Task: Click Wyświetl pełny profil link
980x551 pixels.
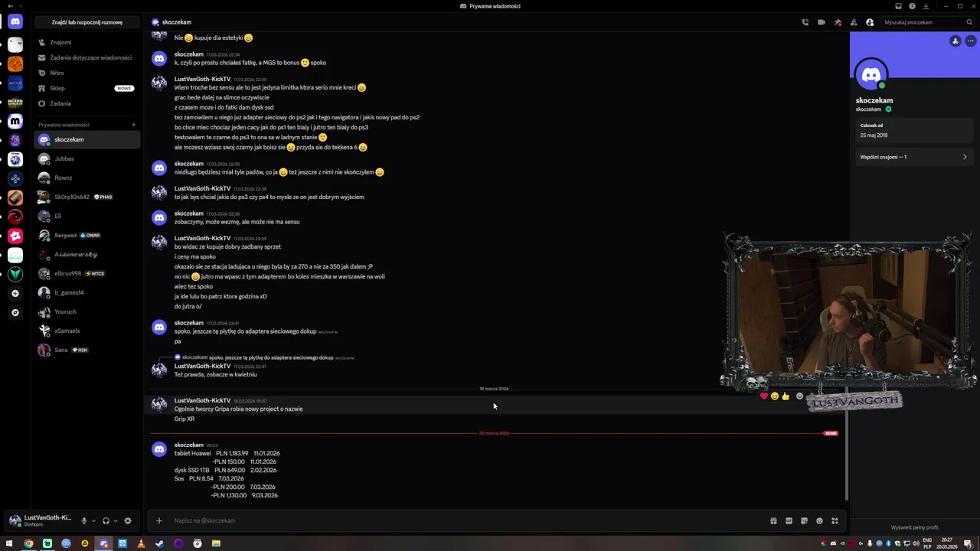Action: point(914,527)
